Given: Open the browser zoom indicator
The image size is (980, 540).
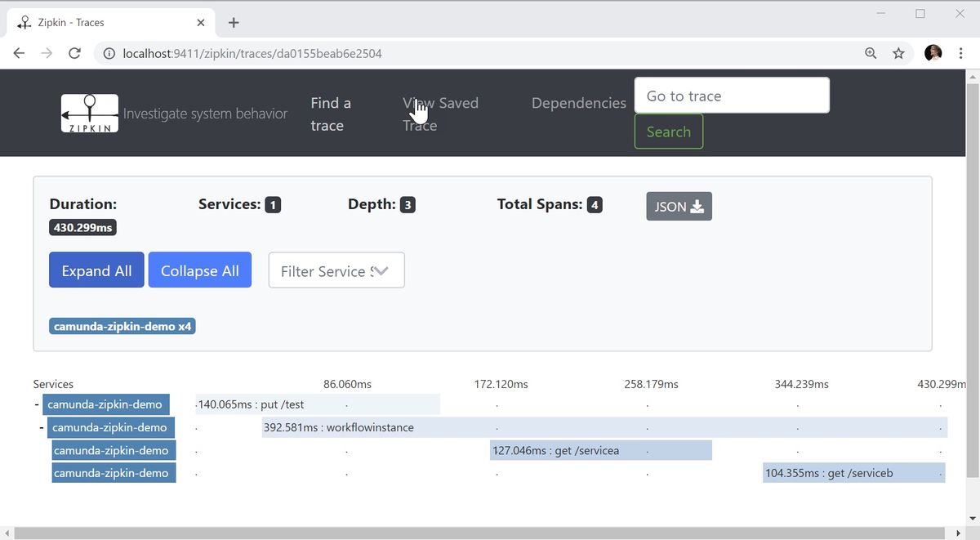Looking at the screenshot, I should 871,53.
